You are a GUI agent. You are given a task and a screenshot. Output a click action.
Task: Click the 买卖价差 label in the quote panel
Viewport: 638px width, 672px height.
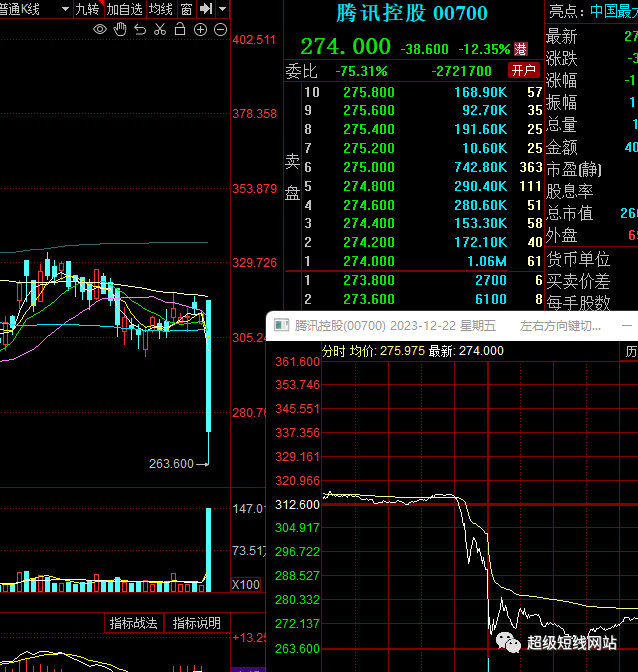tap(578, 282)
